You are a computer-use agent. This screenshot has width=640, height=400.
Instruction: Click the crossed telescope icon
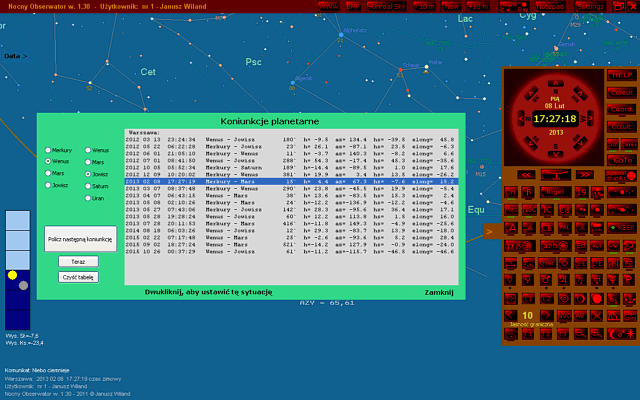tap(597, 316)
